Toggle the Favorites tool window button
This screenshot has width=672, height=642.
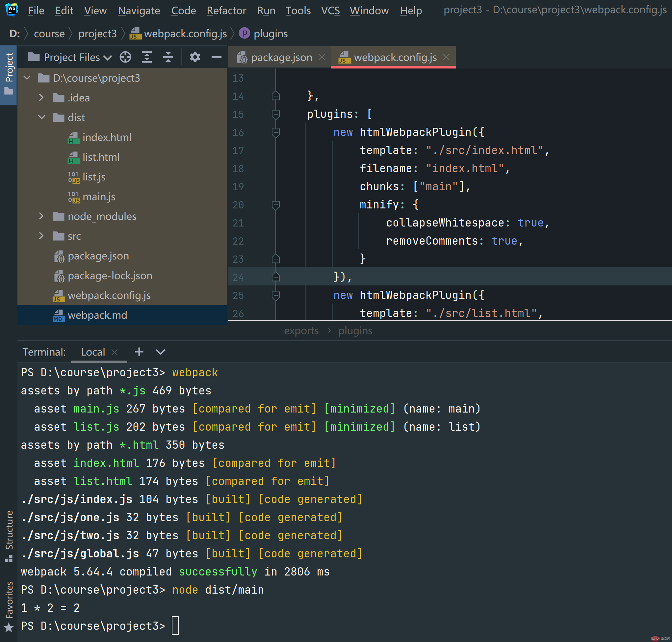(x=9, y=607)
